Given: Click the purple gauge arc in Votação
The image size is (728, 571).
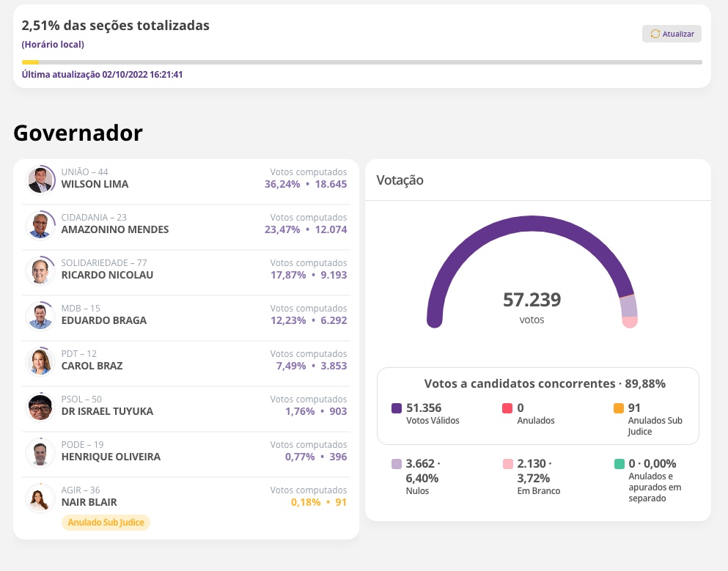Looking at the screenshot, I should tap(533, 221).
